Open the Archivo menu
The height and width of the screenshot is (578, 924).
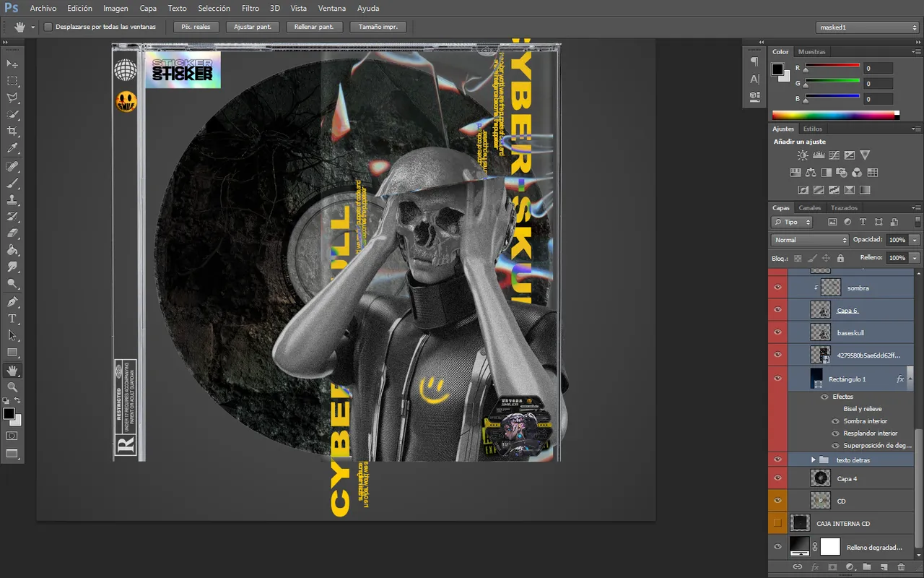43,9
